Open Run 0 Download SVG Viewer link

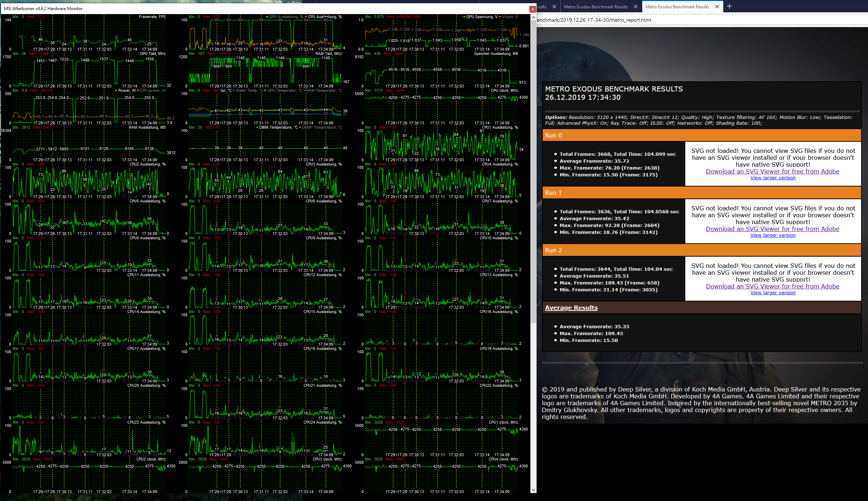coord(772,171)
